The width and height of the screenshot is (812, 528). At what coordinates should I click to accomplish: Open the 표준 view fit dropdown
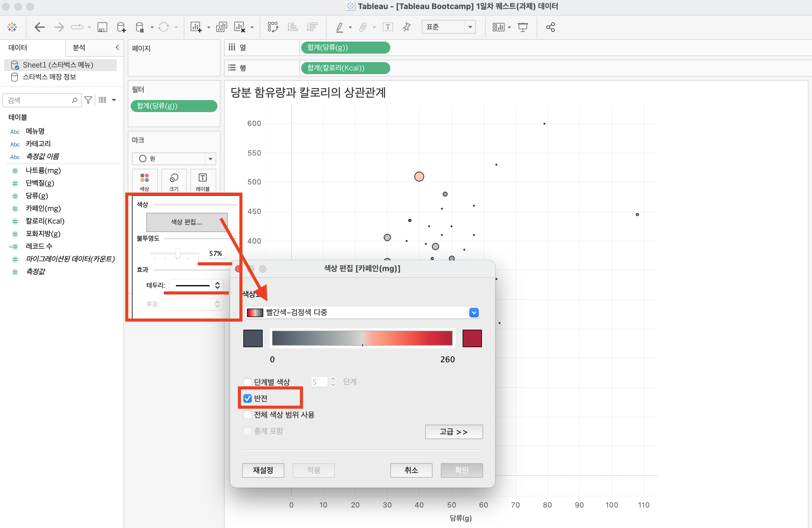470,27
